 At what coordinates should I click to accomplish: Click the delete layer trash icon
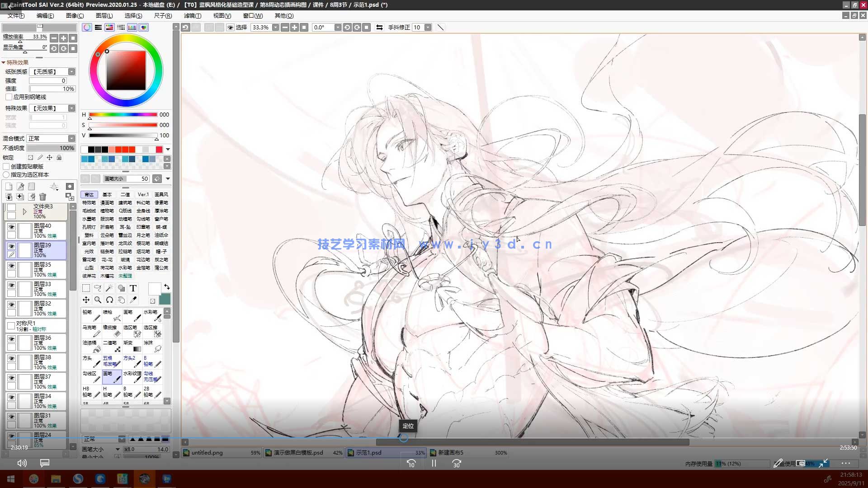(42, 197)
